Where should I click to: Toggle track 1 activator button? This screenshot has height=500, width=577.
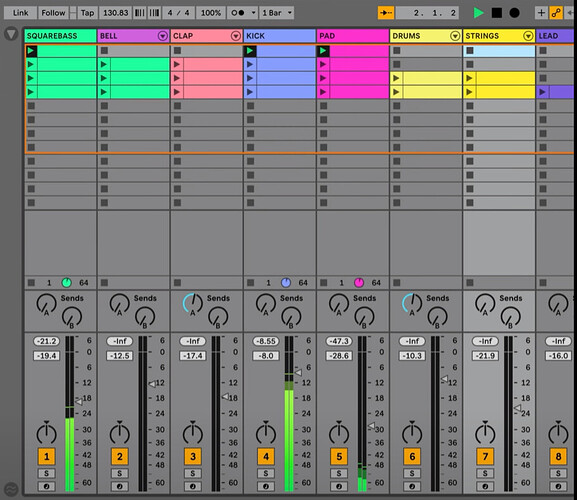point(46,457)
